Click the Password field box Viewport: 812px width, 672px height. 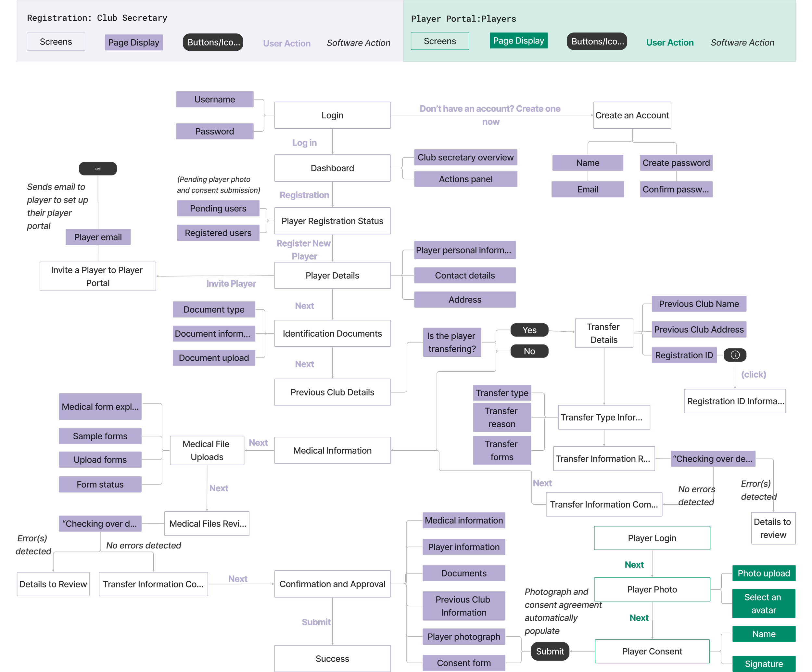[215, 132]
